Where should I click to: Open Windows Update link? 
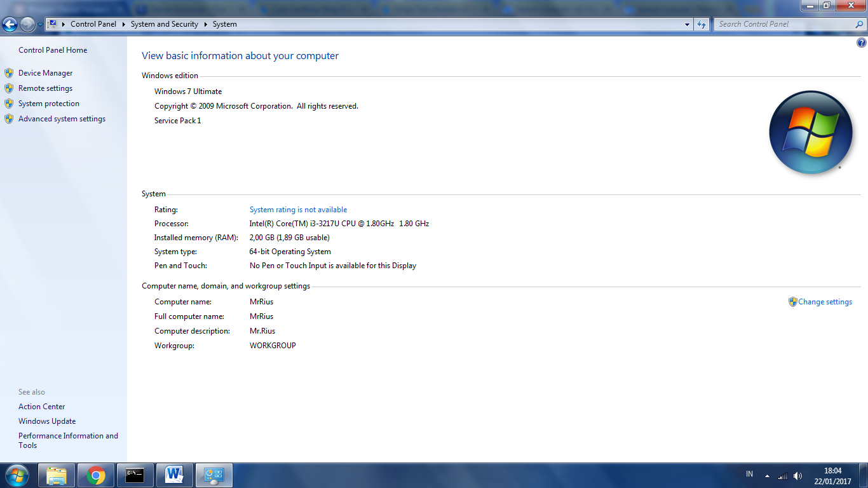coord(47,421)
